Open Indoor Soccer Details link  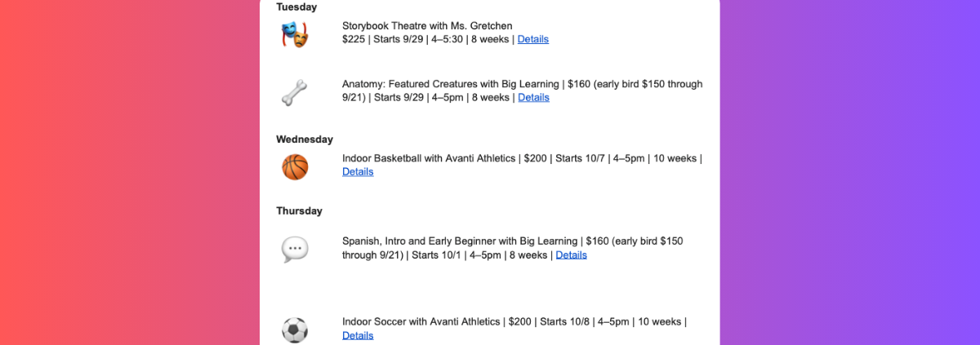[x=358, y=335]
